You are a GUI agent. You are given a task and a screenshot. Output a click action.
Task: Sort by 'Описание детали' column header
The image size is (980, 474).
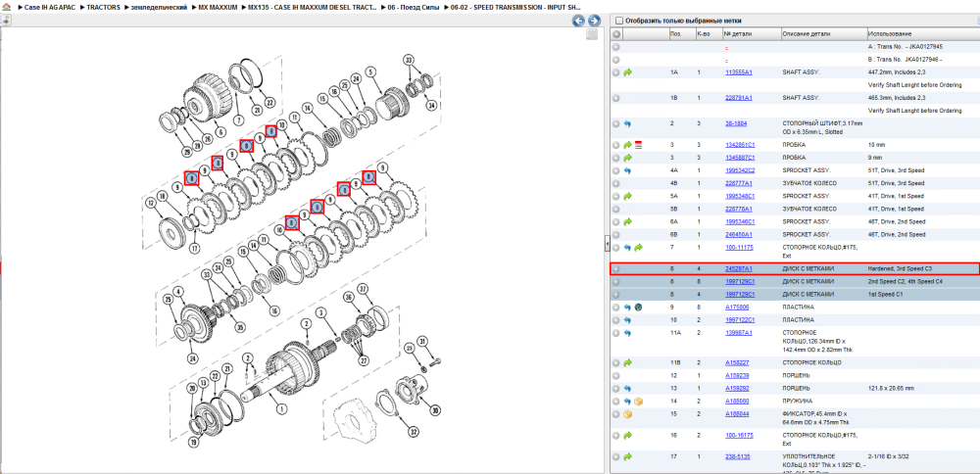tap(824, 33)
